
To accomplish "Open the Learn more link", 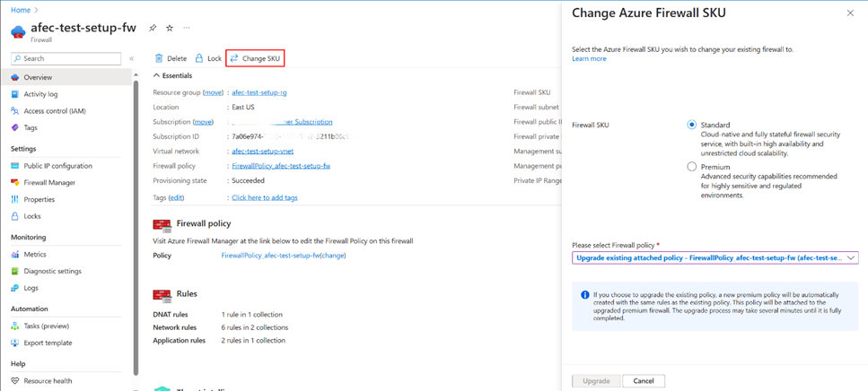I will (x=589, y=58).
